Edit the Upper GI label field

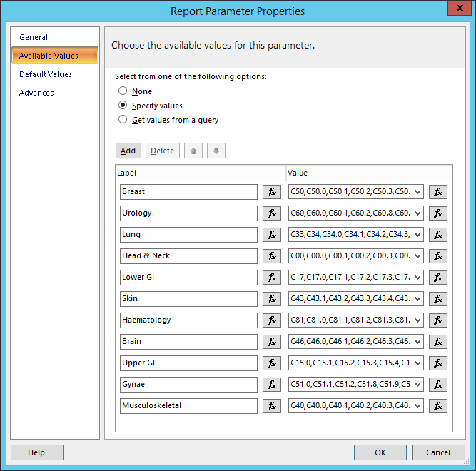pos(188,363)
